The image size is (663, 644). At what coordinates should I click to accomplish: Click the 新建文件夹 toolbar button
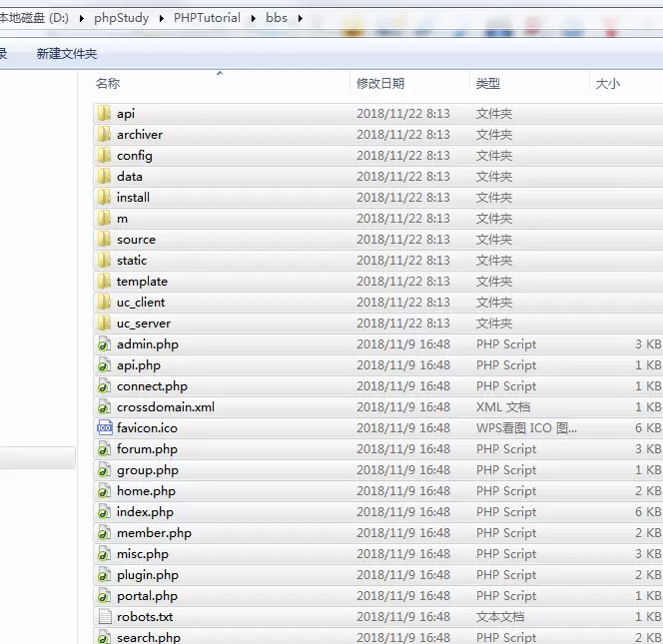click(x=67, y=54)
